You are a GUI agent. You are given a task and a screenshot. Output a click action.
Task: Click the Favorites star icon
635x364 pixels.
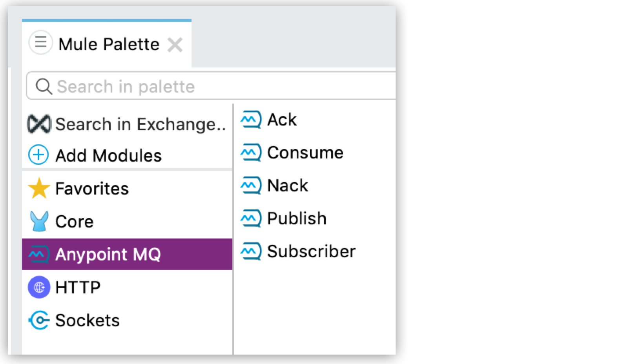click(x=39, y=189)
